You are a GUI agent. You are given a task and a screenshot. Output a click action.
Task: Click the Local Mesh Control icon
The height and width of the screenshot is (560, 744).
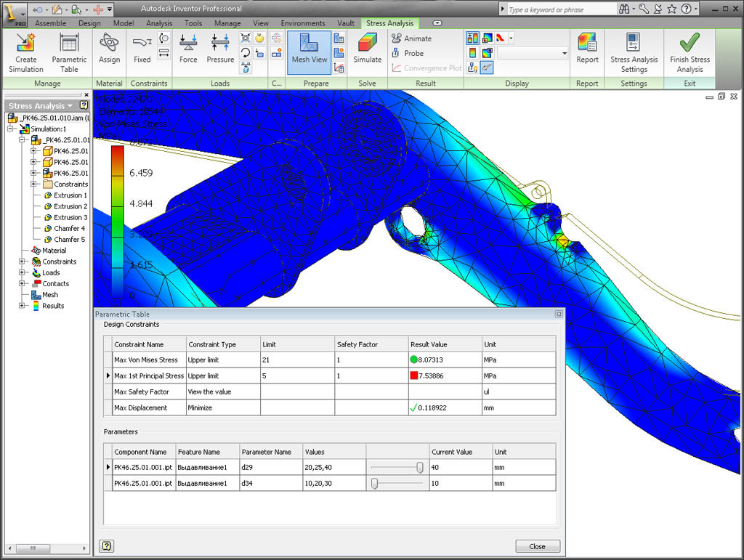point(339,53)
